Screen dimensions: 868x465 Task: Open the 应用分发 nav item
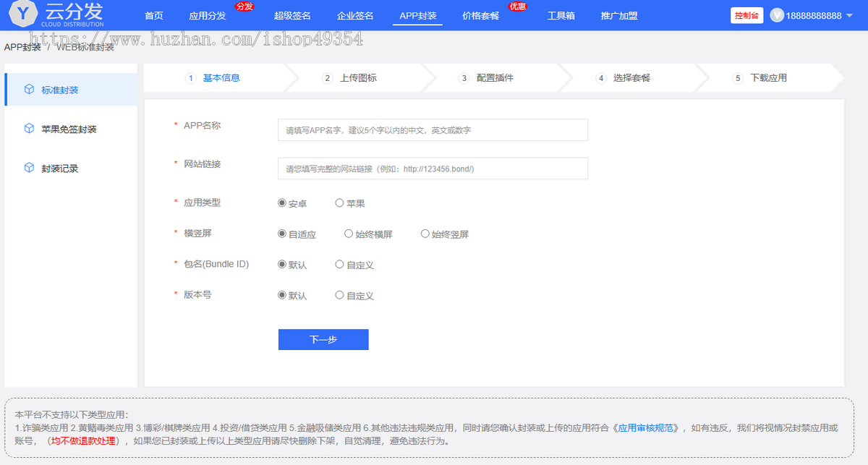point(208,16)
